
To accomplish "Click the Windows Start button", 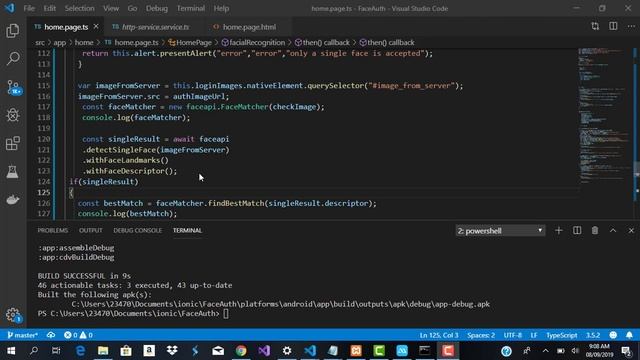I will [11, 351].
